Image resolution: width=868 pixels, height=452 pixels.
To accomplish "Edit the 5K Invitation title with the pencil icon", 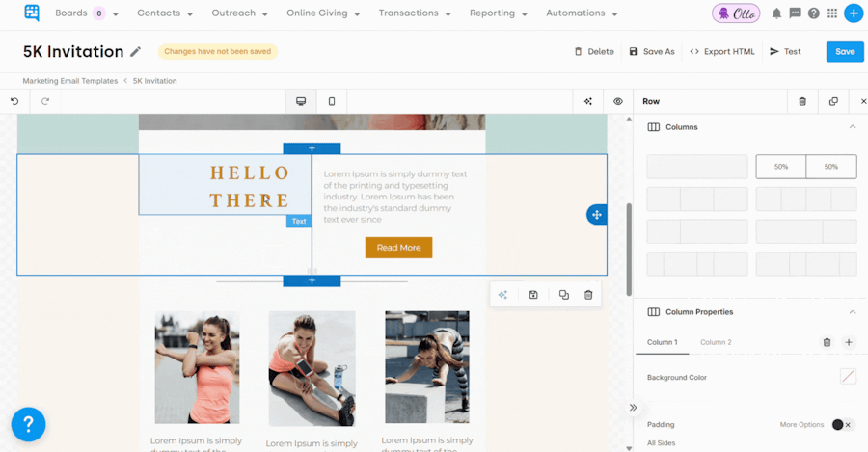I will pyautogui.click(x=136, y=51).
